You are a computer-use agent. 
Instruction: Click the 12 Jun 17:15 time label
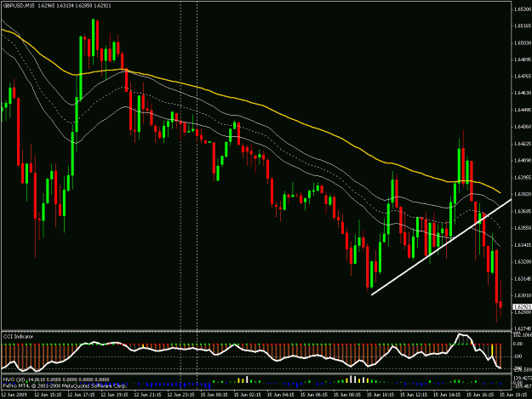pos(81,395)
